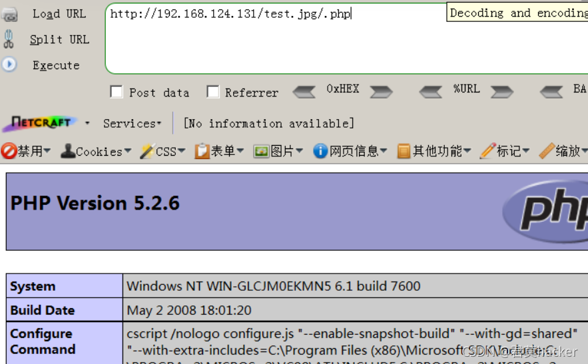
Task: Open the 禁用 dropdown menu
Action: point(47,150)
